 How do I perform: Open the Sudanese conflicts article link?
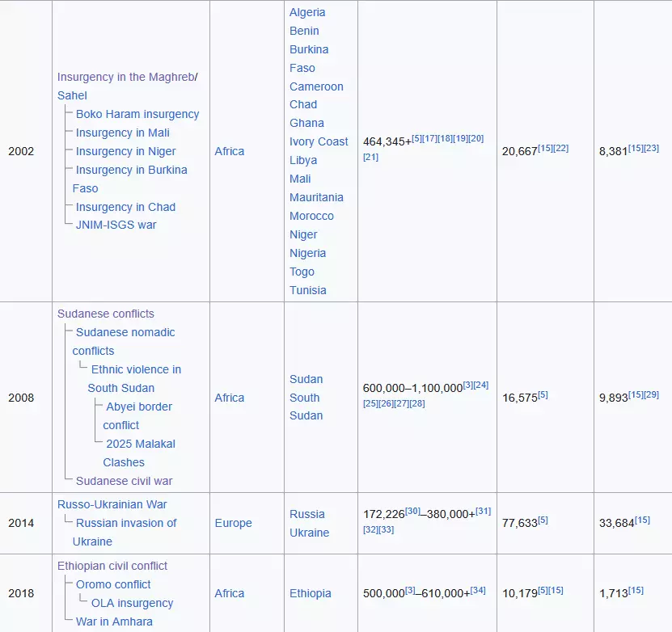(x=105, y=314)
